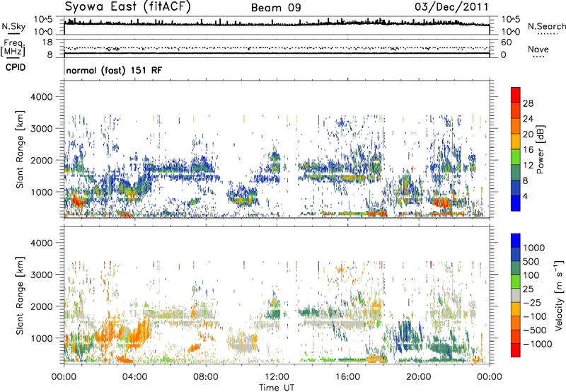
Task: Click the blue bottom segment of Power colorbar
Action: [516, 203]
